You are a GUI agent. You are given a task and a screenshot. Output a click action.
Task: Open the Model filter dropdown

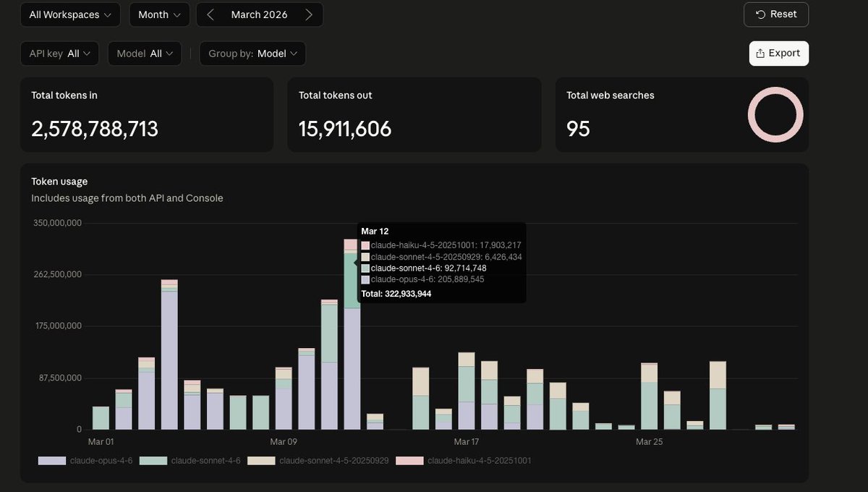click(x=145, y=54)
